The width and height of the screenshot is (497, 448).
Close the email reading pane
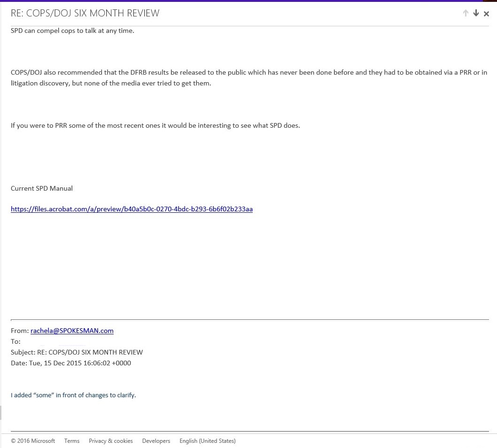[487, 14]
